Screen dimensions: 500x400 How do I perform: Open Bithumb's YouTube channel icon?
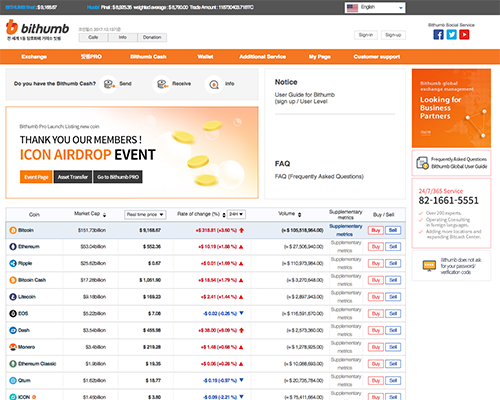tap(464, 35)
